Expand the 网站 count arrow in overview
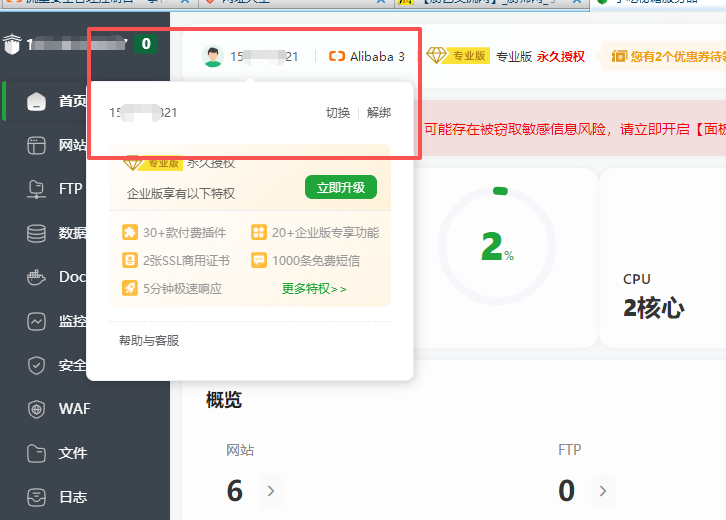This screenshot has width=726, height=520. 271,491
